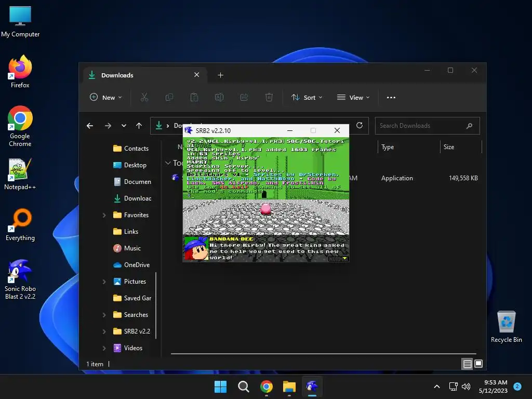The height and width of the screenshot is (399, 532).
Task: Click the horizontal file list scrollbar
Action: 323,353
